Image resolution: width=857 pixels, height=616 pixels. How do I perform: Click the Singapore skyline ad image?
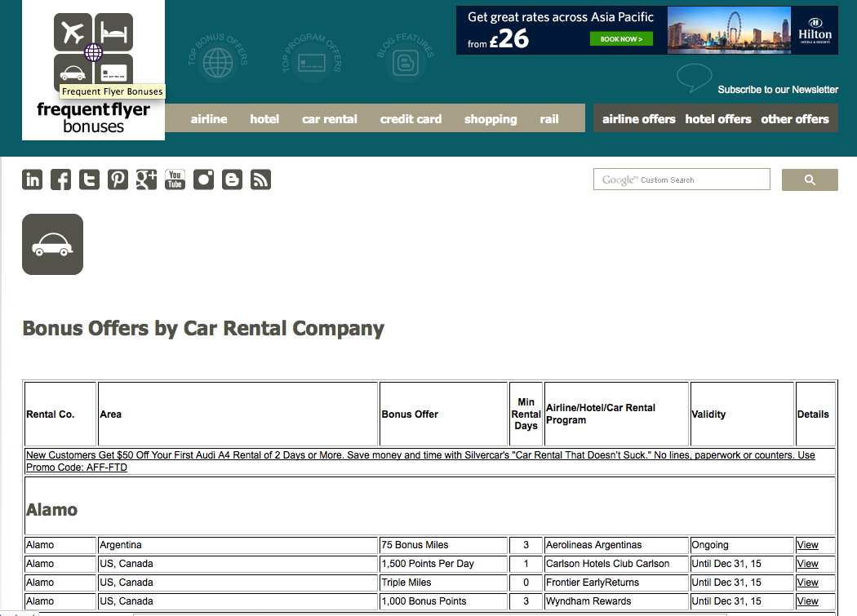pyautogui.click(x=729, y=30)
